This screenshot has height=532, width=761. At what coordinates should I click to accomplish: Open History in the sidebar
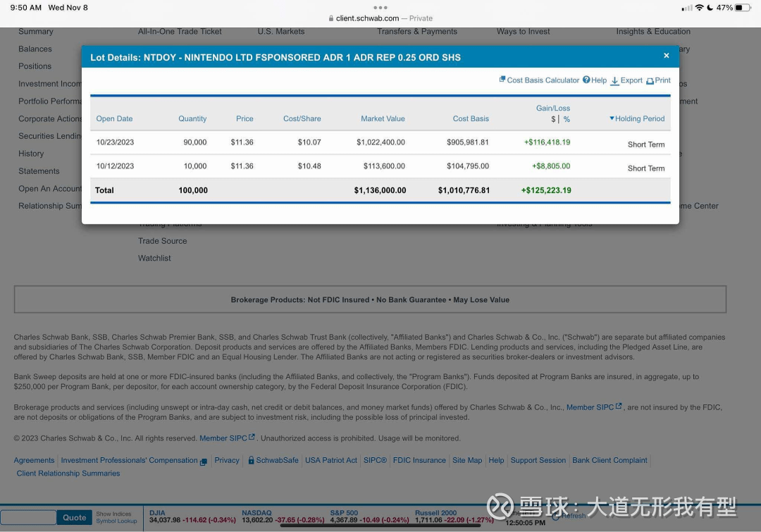[31, 154]
